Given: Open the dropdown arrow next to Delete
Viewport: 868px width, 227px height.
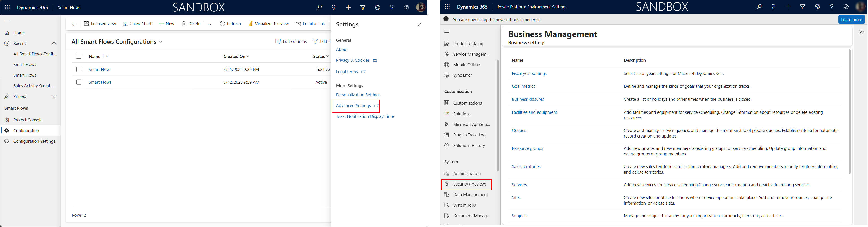Looking at the screenshot, I should pos(210,24).
